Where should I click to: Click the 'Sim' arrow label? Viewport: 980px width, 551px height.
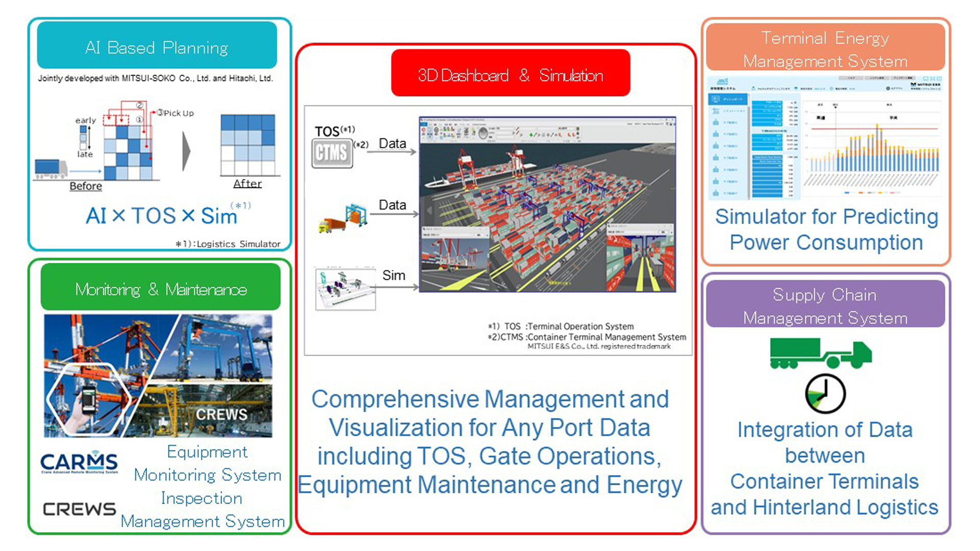[x=394, y=275]
